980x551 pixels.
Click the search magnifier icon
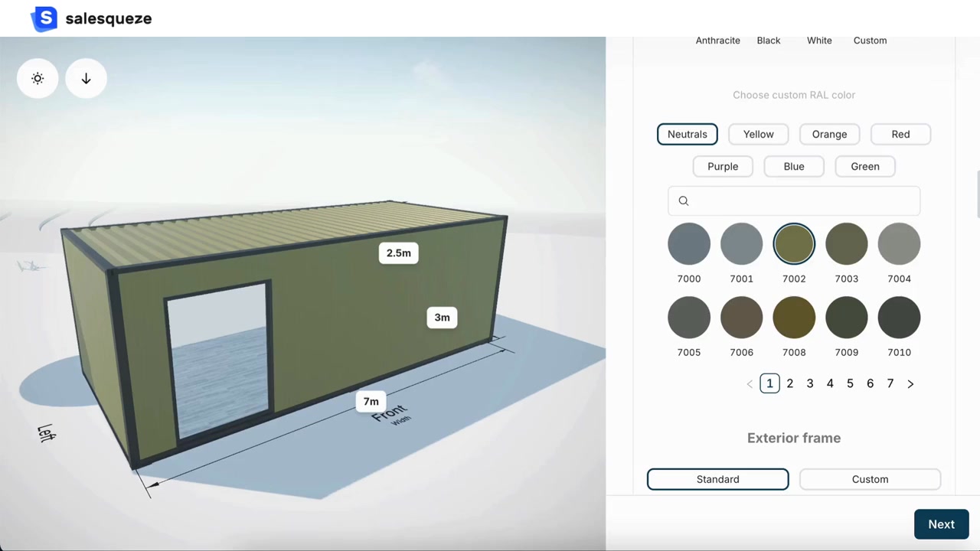684,201
